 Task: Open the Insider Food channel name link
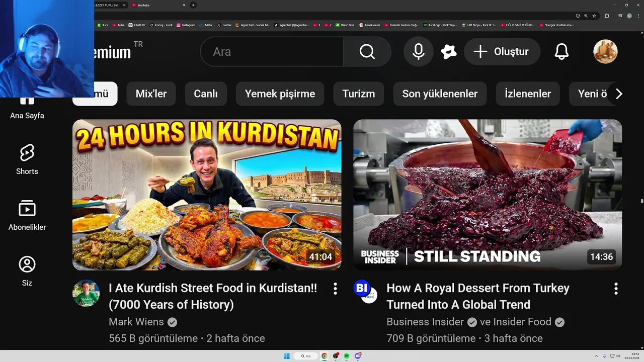521,322
